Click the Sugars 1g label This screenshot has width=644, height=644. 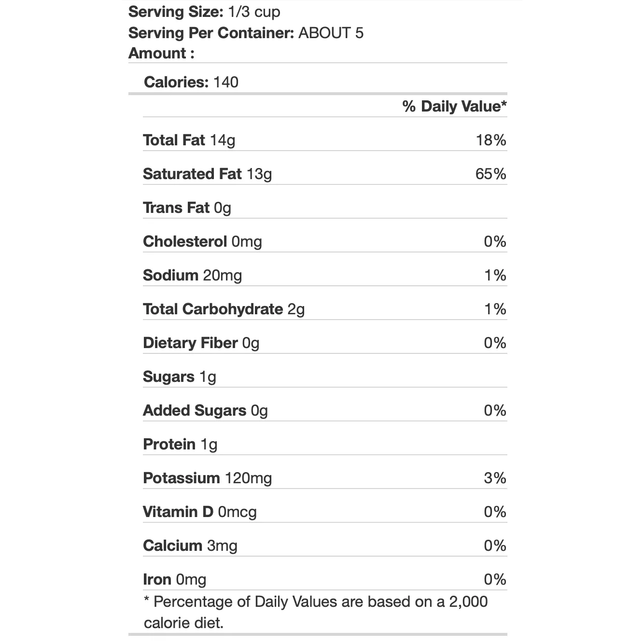coord(179,377)
